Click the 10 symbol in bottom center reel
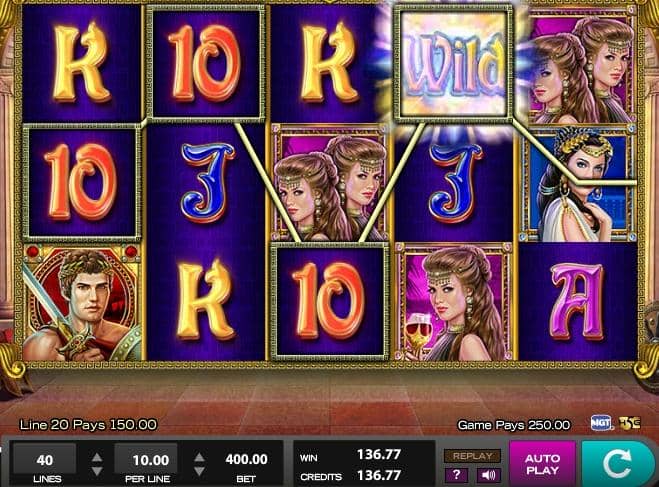This screenshot has height=487, width=659. pyautogui.click(x=330, y=302)
